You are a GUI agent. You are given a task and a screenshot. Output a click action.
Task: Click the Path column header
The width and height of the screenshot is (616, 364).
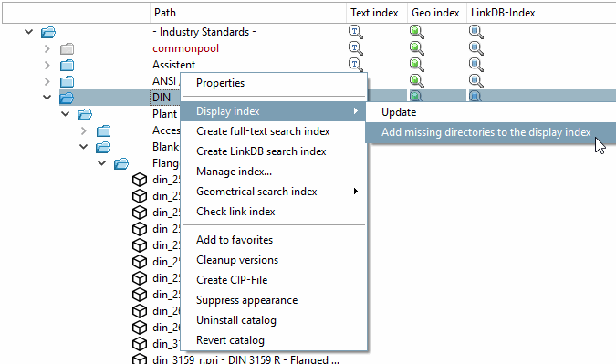(x=248, y=13)
